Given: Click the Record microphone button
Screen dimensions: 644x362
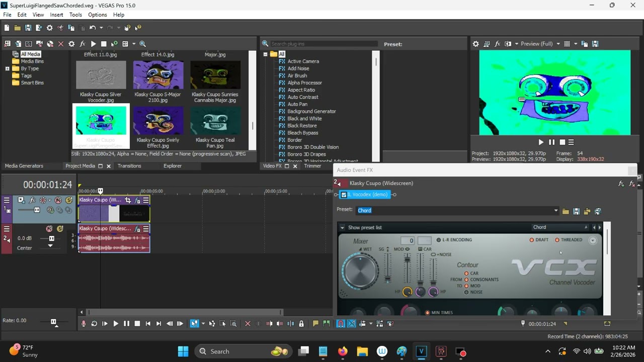Looking at the screenshot, I should tap(84, 324).
